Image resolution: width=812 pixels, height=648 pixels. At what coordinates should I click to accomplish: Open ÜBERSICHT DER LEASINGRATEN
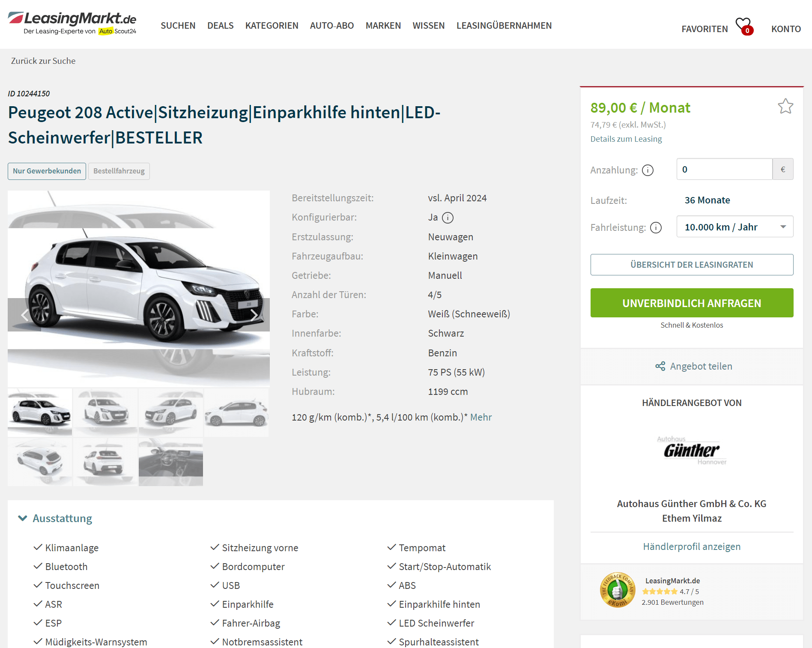point(692,265)
